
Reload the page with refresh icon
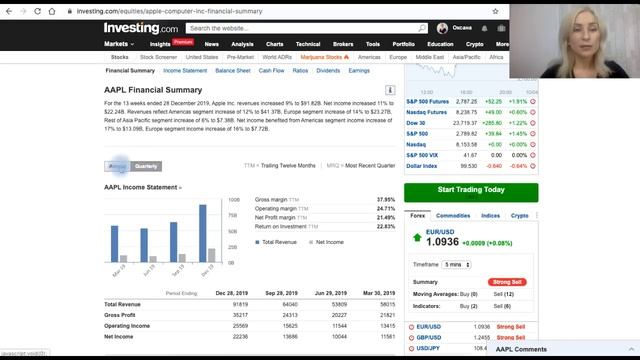click(38, 11)
